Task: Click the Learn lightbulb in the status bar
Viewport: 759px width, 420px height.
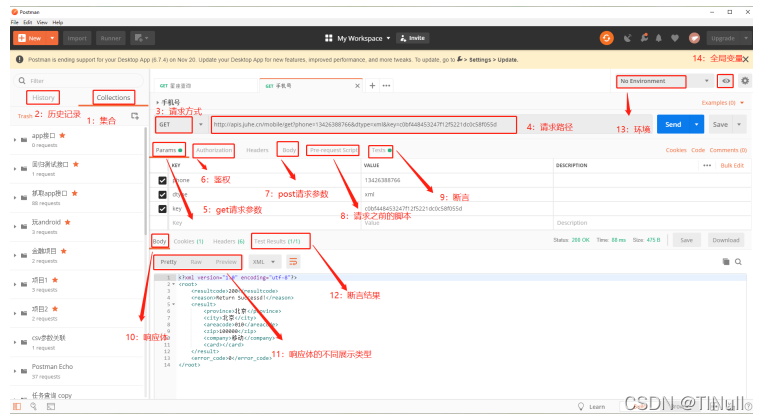Action: coord(581,406)
